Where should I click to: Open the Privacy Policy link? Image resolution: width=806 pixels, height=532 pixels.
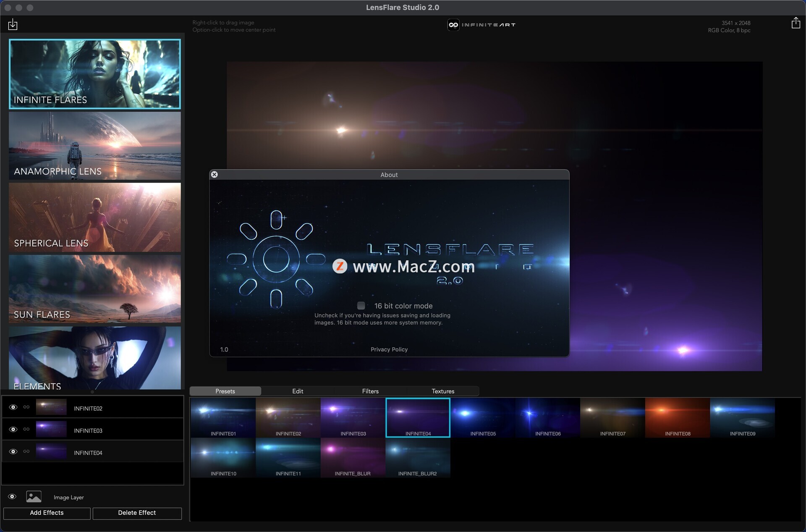pyautogui.click(x=389, y=349)
